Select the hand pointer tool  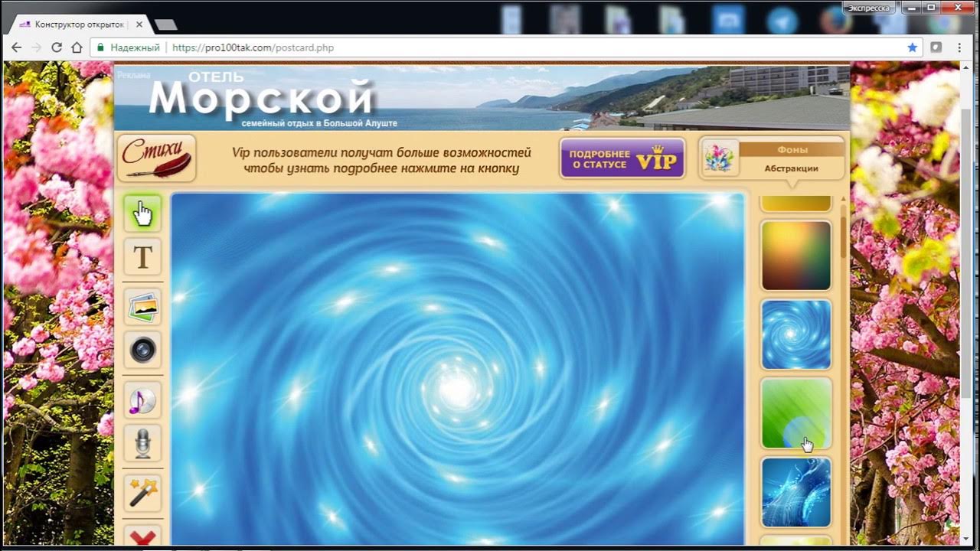(142, 213)
